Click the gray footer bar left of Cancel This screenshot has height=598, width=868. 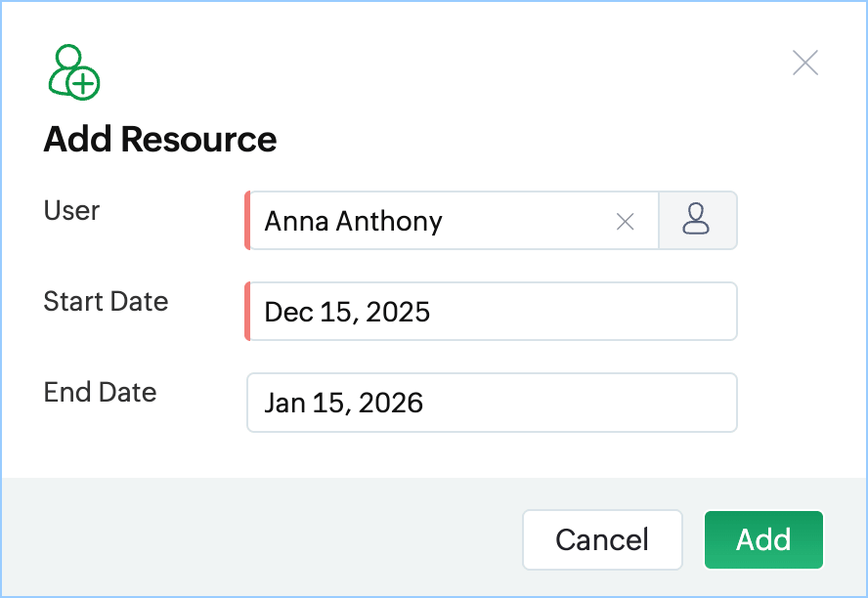click(264, 539)
